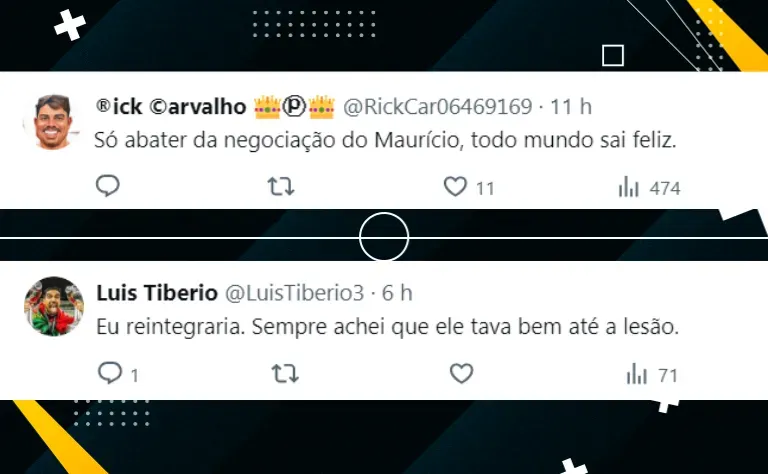Open the 11 h timestamp link
The height and width of the screenshot is (474, 768).
[571, 106]
